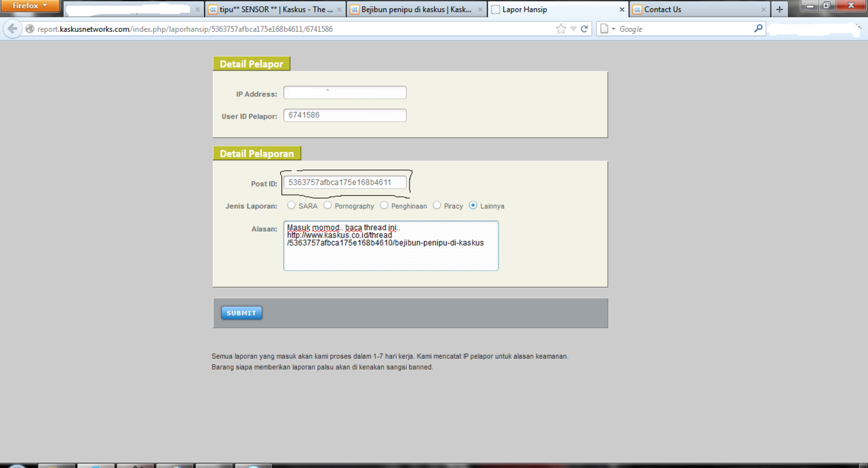Screen dimensions: 868x468
Task: Click the 'Semua laporan yang masuk' notice
Action: coord(390,356)
